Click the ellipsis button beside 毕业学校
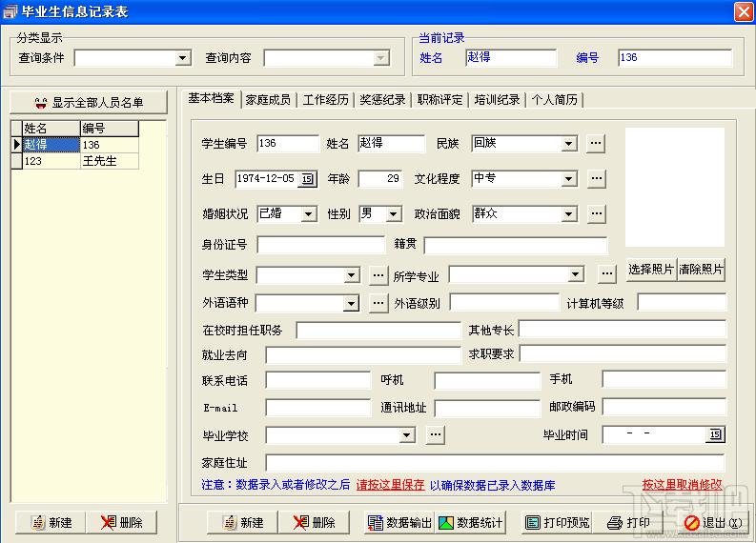 (435, 435)
